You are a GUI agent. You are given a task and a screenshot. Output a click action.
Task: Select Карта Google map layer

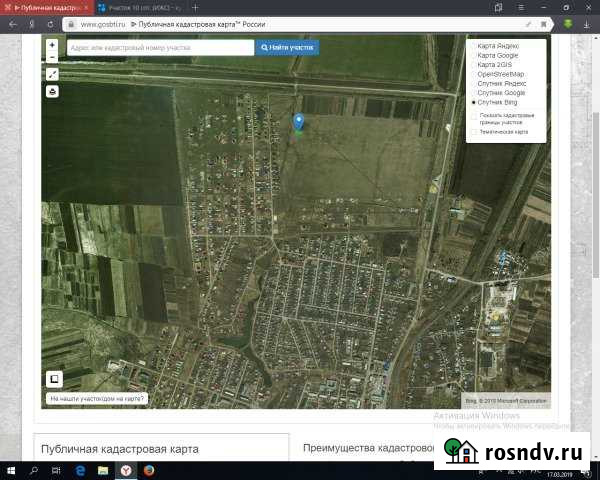tap(474, 55)
